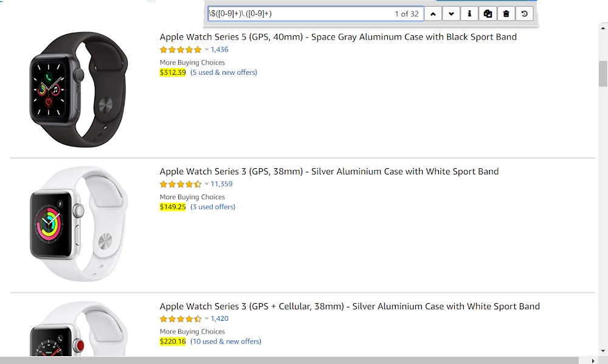Expand rating chevron next to 11,359
Viewport: 608px width, 364px height.
(207, 184)
